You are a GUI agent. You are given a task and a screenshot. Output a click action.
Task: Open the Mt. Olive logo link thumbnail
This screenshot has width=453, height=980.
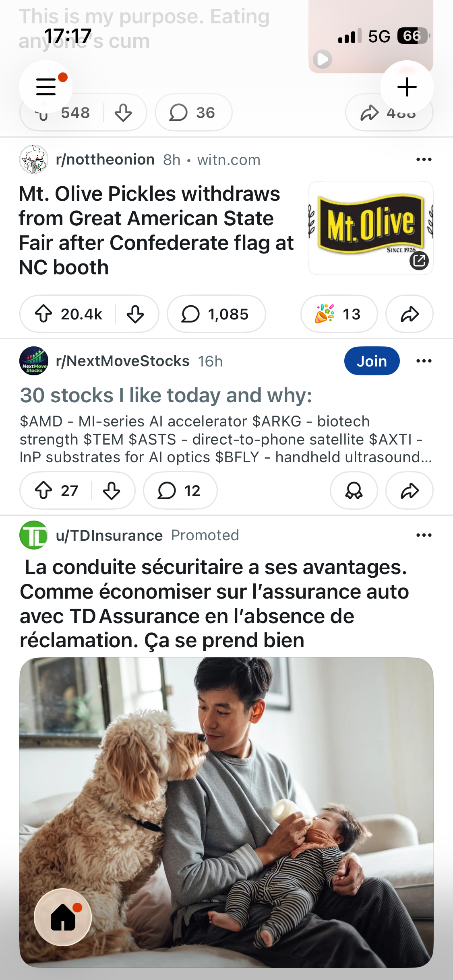370,228
